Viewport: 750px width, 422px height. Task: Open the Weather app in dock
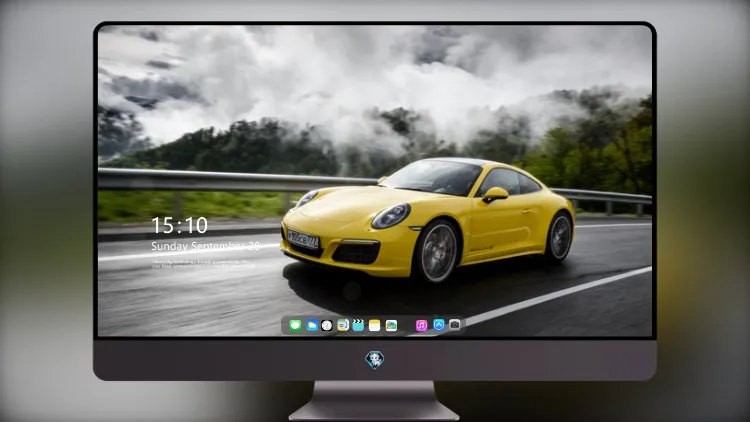(312, 325)
